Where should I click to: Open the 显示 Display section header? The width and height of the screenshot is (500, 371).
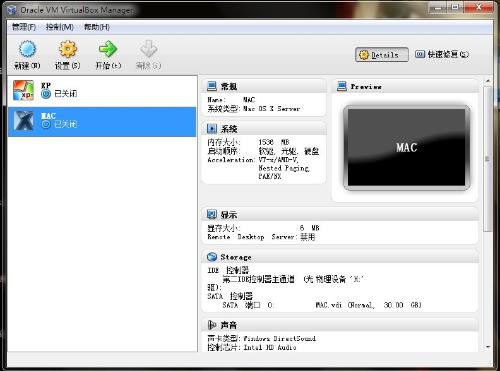pyautogui.click(x=340, y=214)
